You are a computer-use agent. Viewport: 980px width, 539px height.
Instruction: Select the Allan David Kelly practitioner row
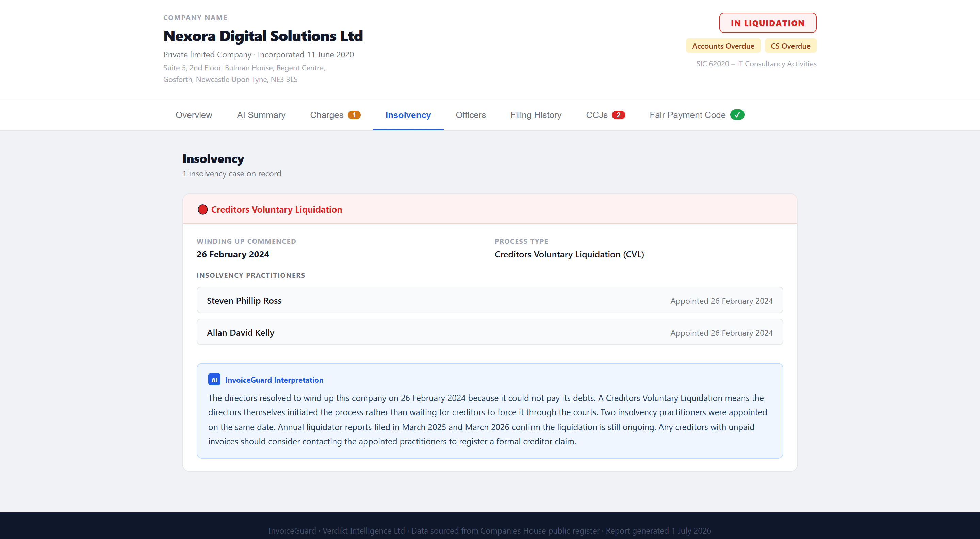click(x=490, y=332)
